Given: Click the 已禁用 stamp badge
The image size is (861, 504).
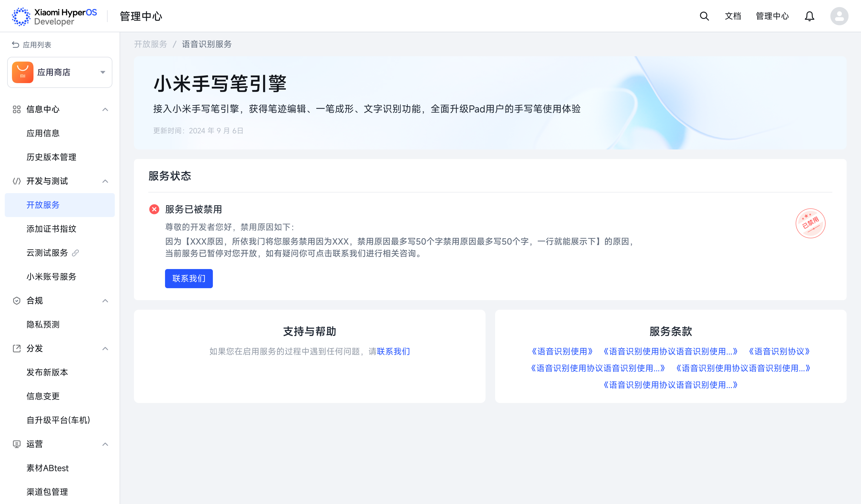Looking at the screenshot, I should [810, 223].
